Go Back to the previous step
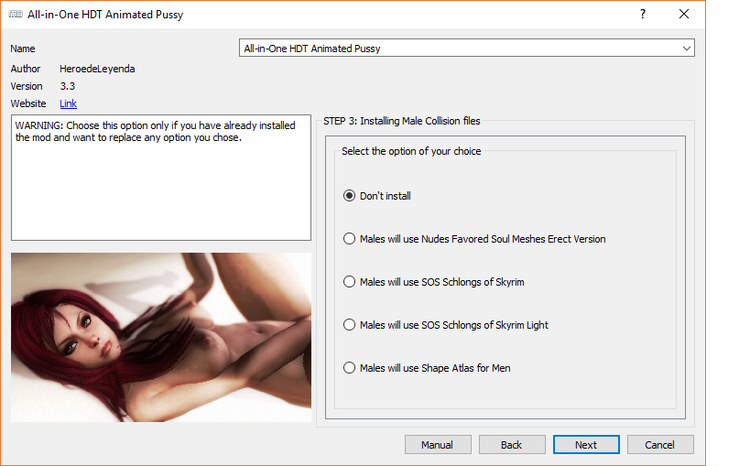This screenshot has width=750, height=466. (x=512, y=444)
